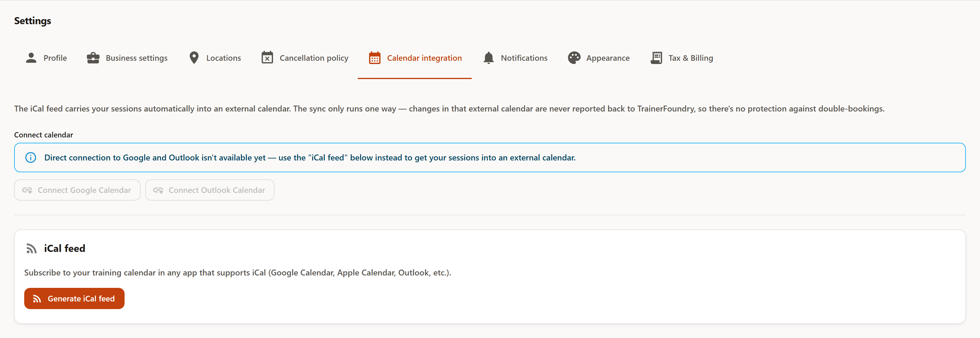Click the RSS icon beside iCal feed heading
This screenshot has width=980, height=338.
[31, 249]
